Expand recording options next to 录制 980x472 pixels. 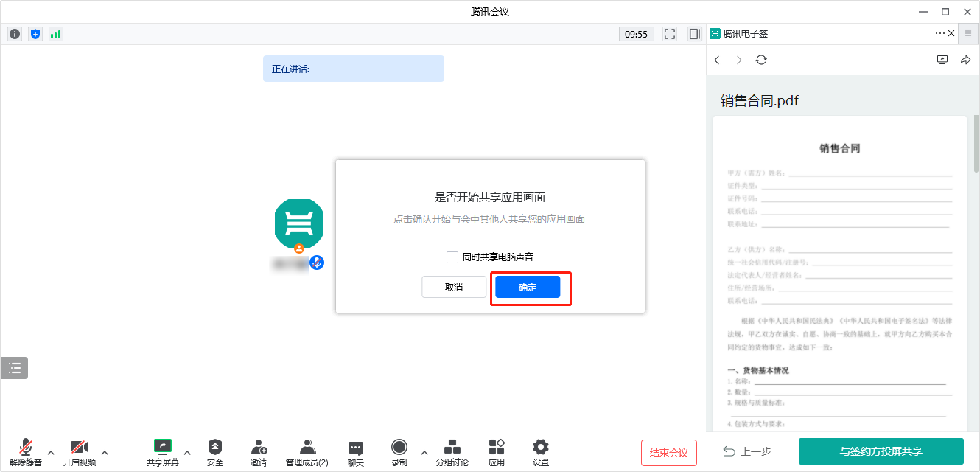pos(424,452)
